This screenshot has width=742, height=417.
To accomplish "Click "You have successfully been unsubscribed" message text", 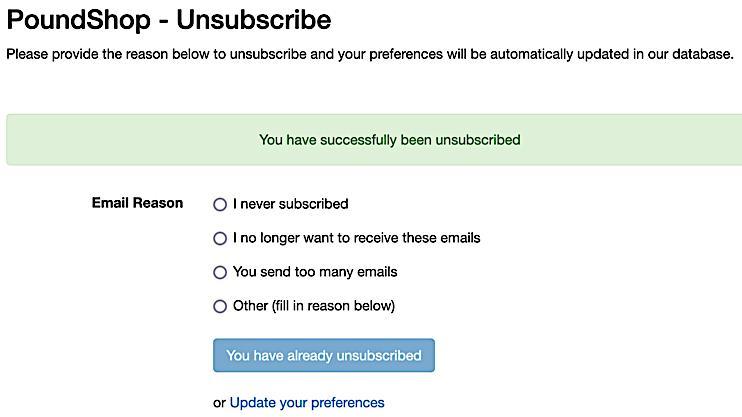I will click(x=389, y=140).
